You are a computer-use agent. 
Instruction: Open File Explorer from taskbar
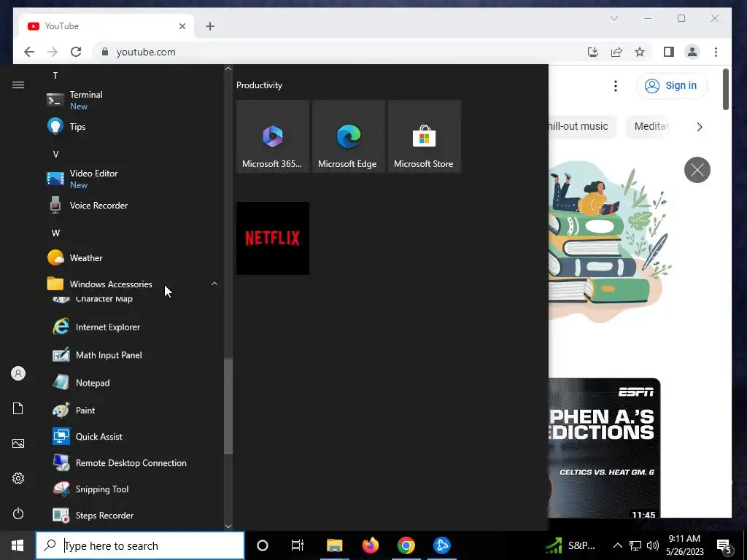tap(334, 545)
